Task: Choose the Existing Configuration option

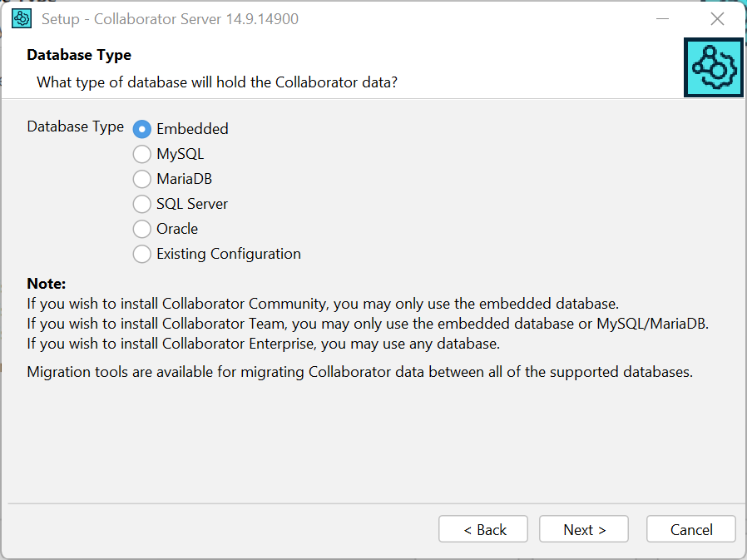Action: point(141,254)
